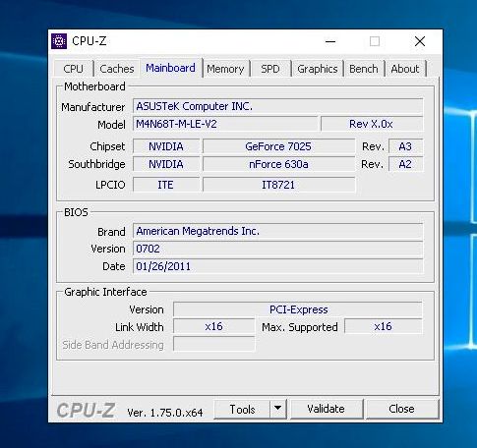This screenshot has width=477, height=448.
Task: Select the Mainboard tab
Action: [170, 68]
